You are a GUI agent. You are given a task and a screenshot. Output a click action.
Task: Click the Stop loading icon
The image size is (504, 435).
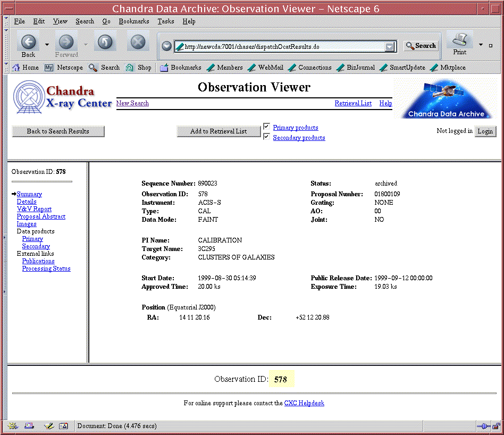click(x=138, y=43)
